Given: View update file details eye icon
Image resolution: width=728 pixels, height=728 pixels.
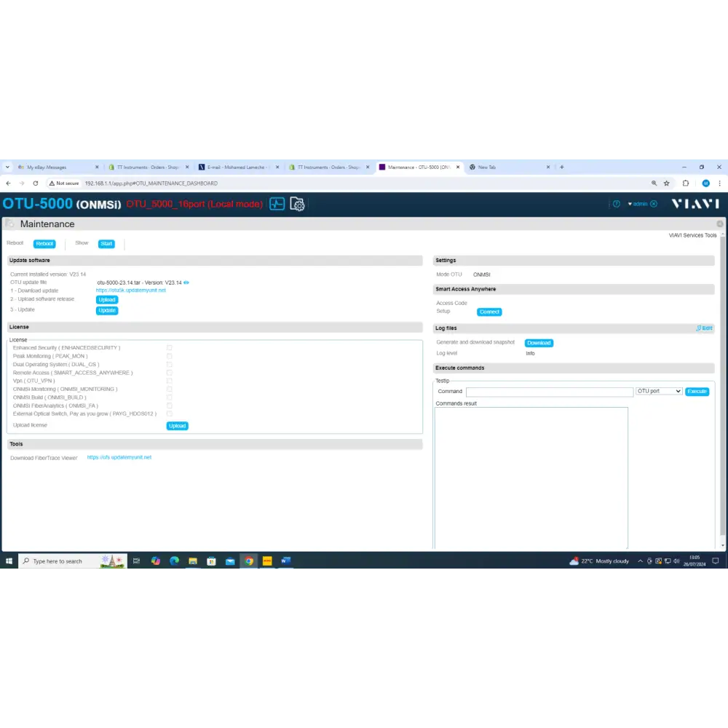Looking at the screenshot, I should click(x=186, y=282).
